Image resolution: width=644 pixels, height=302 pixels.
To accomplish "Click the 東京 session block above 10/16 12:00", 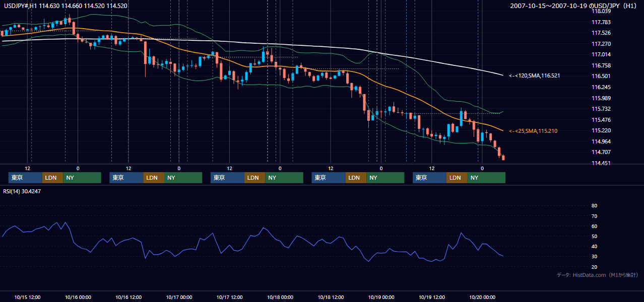I will [126, 178].
